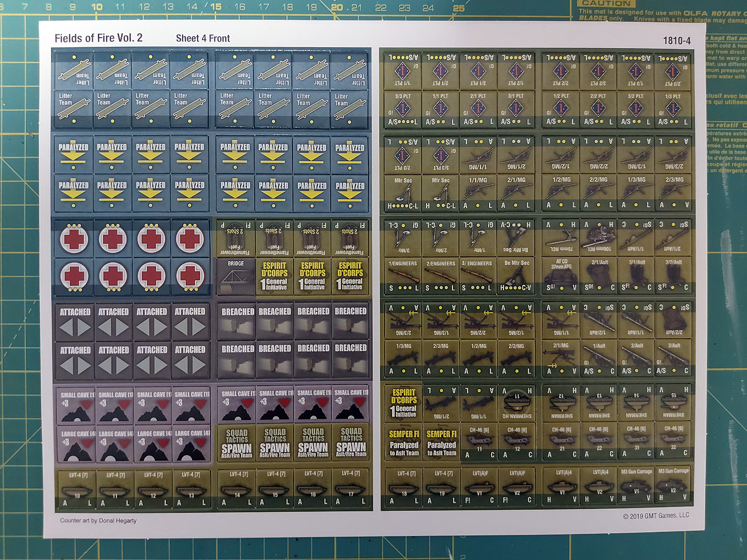The width and height of the screenshot is (747, 560).
Task: Click the CH-46 helicopter counter numbered 11
Action: (x=480, y=442)
